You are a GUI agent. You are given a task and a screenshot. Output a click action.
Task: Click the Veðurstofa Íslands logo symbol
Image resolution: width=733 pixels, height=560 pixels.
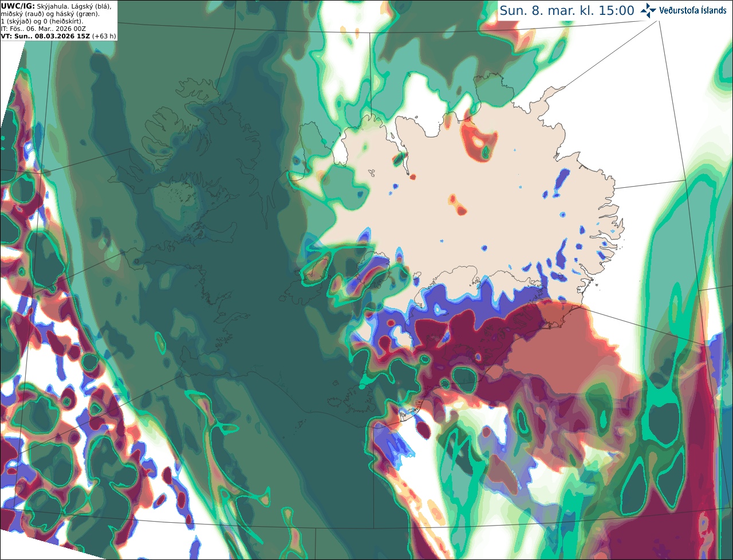click(648, 10)
